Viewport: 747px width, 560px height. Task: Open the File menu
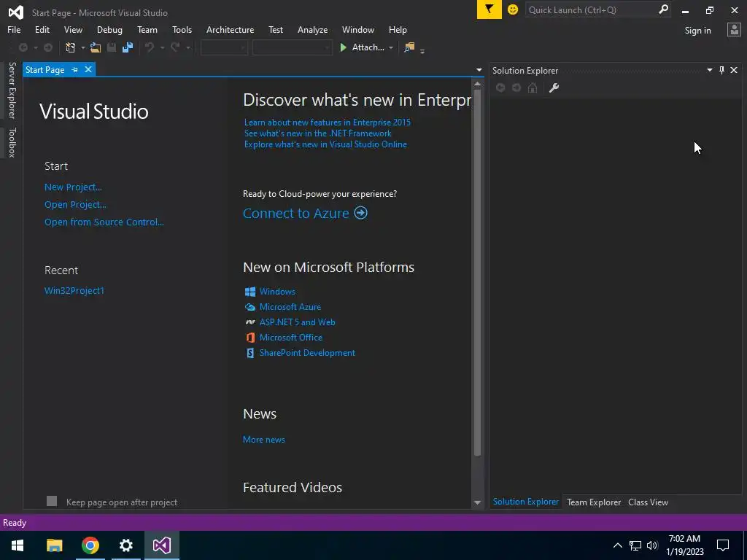coord(14,29)
